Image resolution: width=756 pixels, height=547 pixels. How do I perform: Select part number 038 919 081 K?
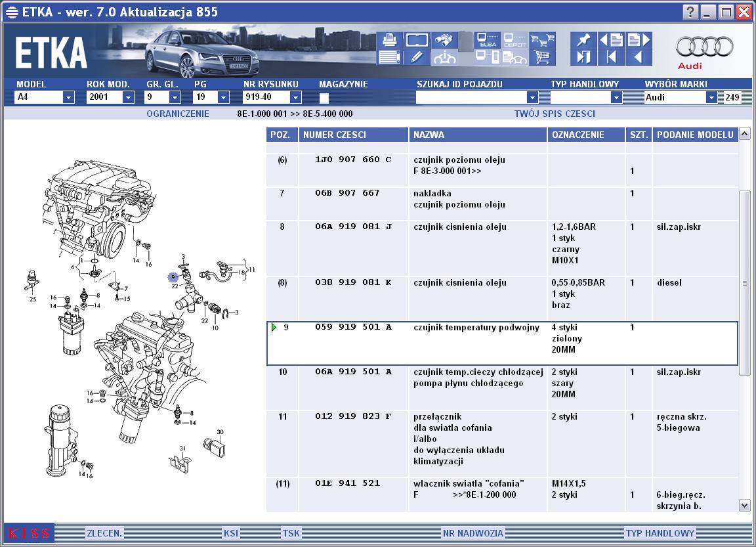(353, 282)
